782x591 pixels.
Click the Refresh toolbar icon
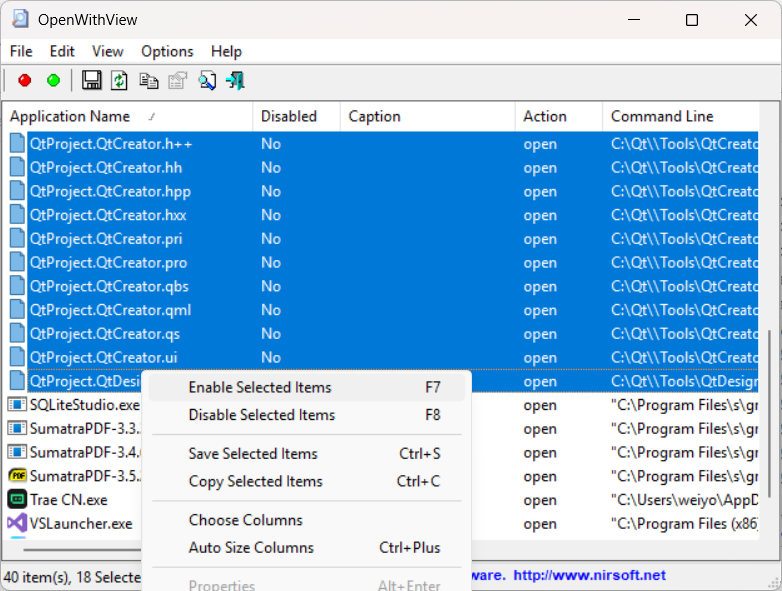coord(119,80)
